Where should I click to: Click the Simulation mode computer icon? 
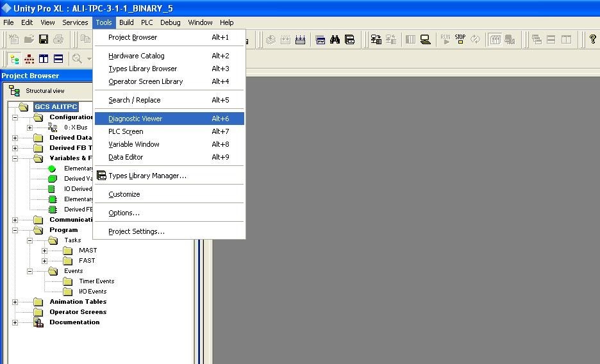coord(426,39)
